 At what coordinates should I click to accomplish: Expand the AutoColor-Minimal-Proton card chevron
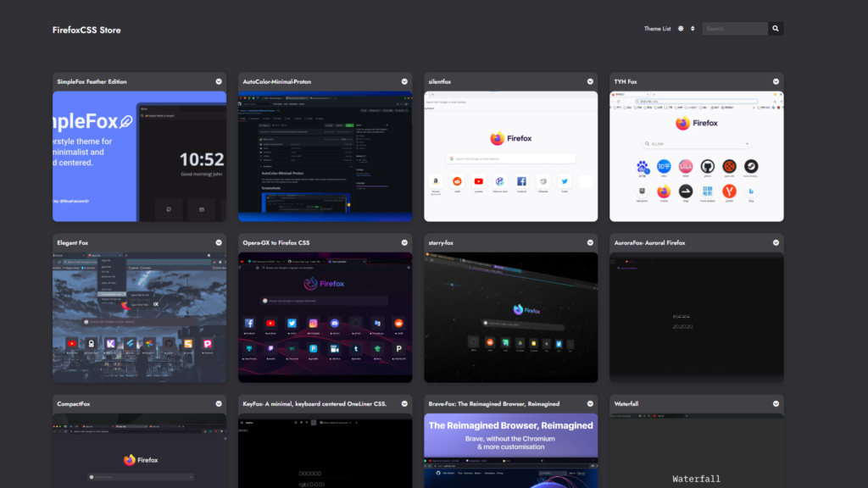point(404,81)
